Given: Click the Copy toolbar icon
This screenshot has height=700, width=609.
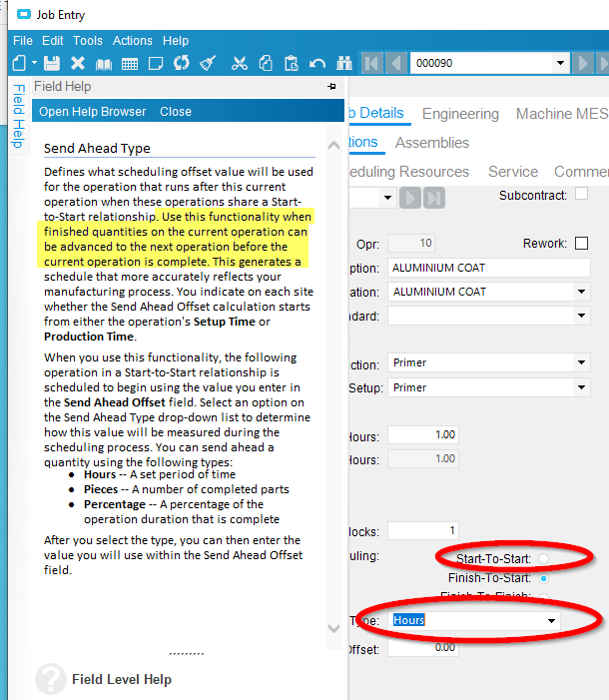Looking at the screenshot, I should (x=266, y=63).
